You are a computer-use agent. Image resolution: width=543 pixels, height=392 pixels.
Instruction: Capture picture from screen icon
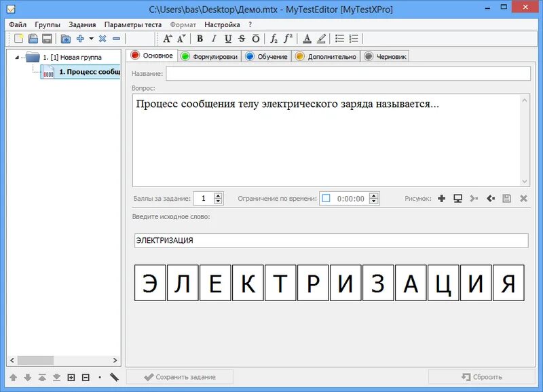457,198
